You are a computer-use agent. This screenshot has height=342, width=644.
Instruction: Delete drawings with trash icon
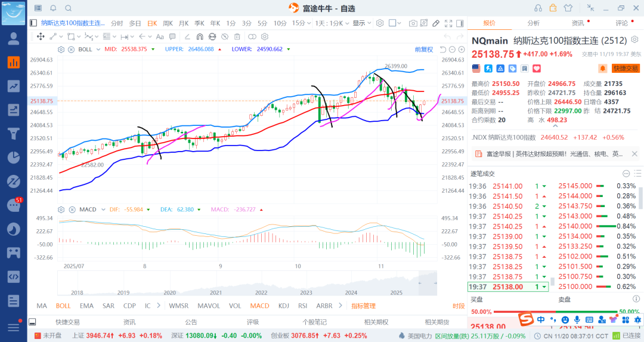[237, 36]
